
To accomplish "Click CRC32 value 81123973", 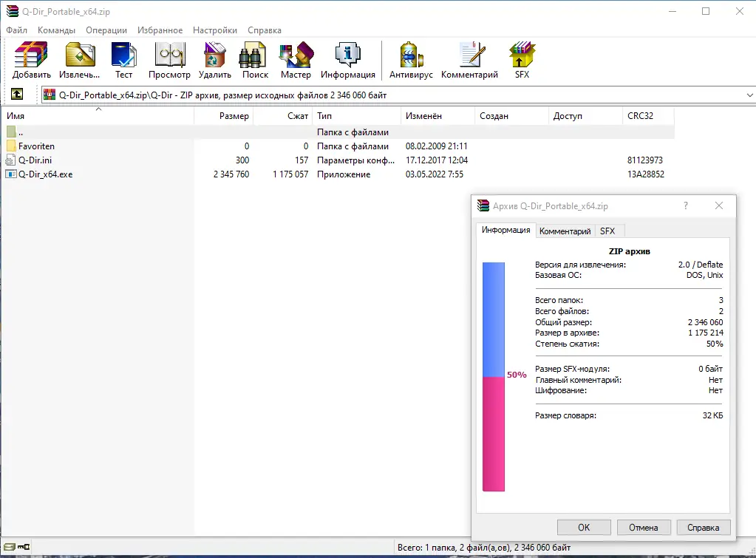I will point(645,160).
